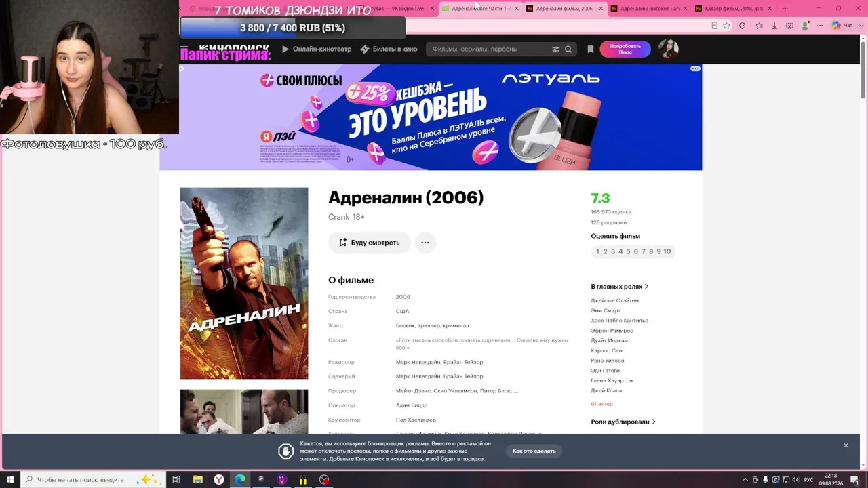
Task: Click the magnifier icon in Kinopoisk search bar
Action: pos(568,49)
